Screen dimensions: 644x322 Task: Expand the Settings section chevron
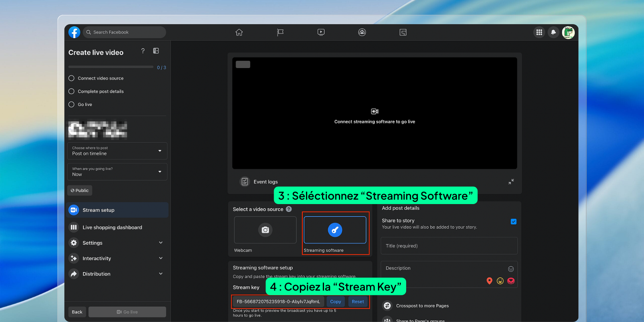point(161,243)
